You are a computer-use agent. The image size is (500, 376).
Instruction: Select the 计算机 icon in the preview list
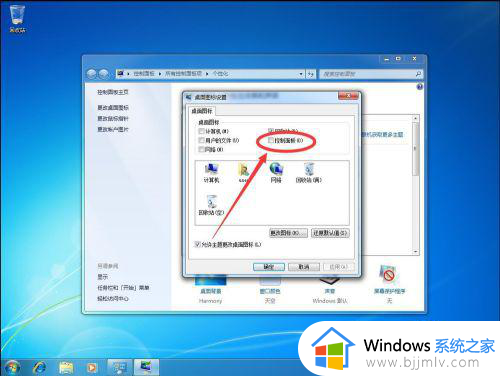pos(211,173)
